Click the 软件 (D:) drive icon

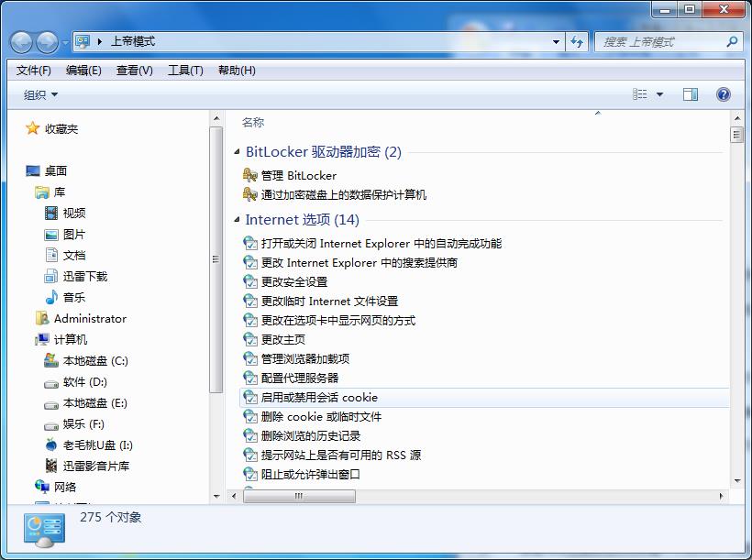click(51, 383)
